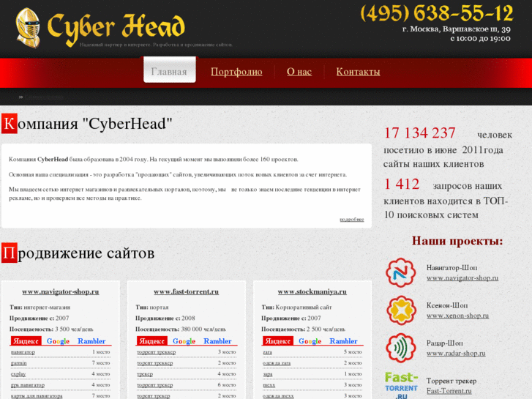The height and width of the screenshot is (399, 532).
Task: Open the www.navigator-shop.ru card heading link
Action: coord(61,291)
